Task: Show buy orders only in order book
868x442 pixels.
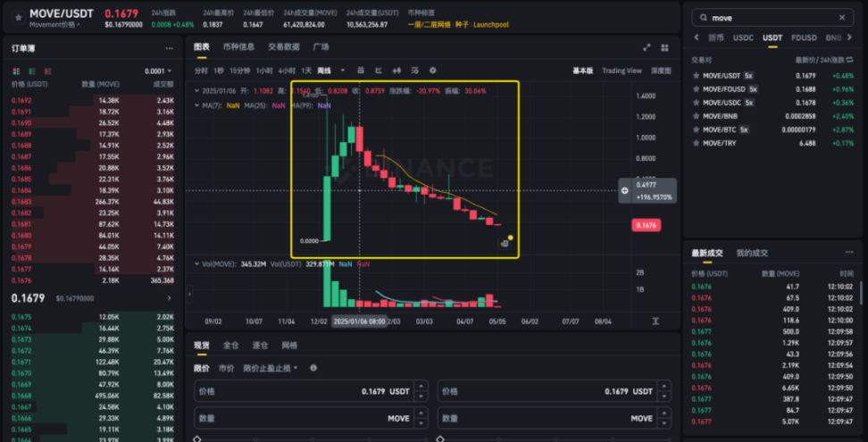Action: (x=31, y=71)
